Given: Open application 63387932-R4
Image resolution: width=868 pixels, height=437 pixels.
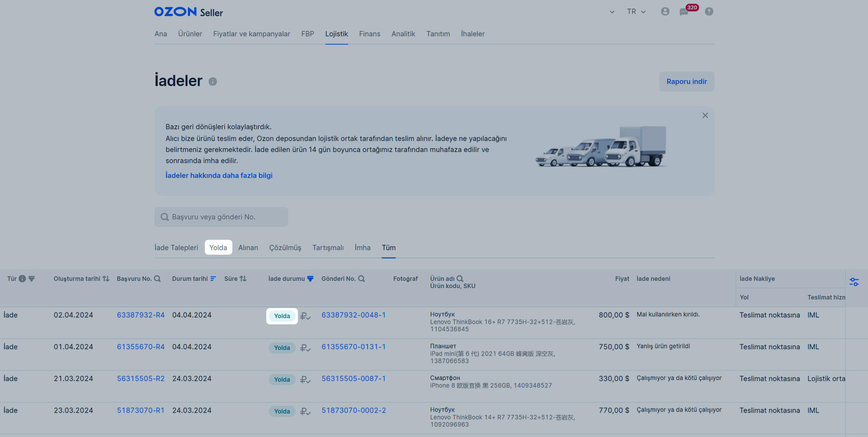Looking at the screenshot, I should 141,315.
